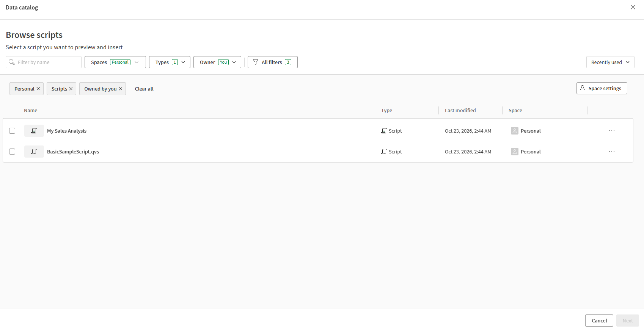Remove the Owned by you filter chip
Image resolution: width=644 pixels, height=330 pixels.
[x=121, y=89]
